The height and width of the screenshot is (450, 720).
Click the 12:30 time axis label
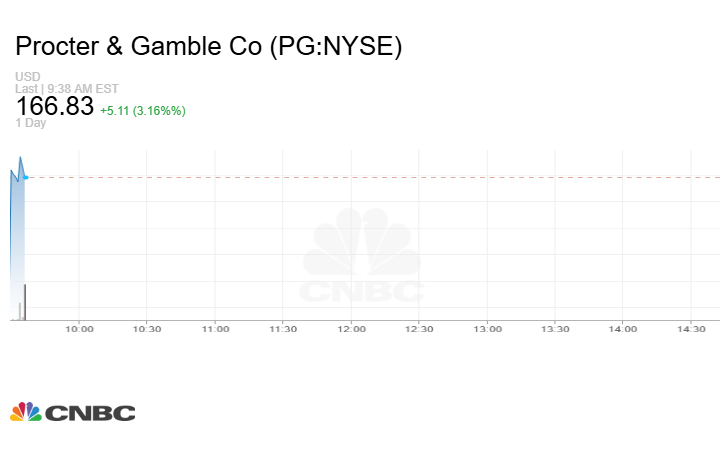pos(419,329)
